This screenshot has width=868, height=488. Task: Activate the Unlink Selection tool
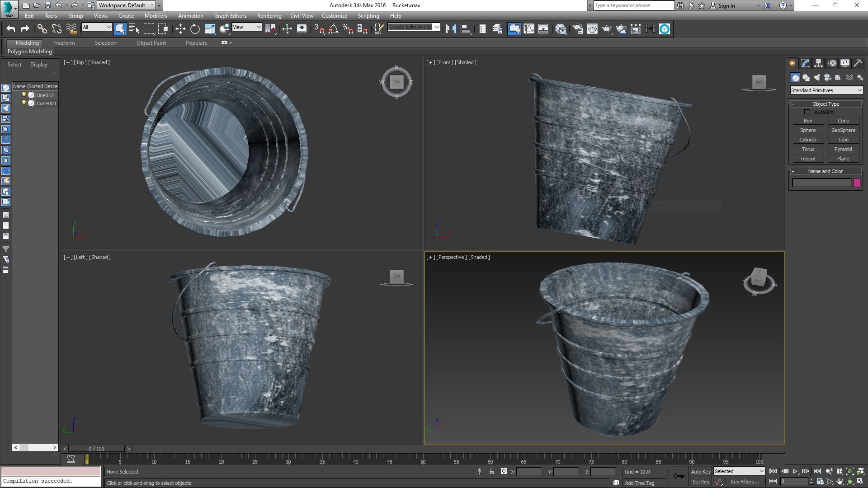pyautogui.click(x=57, y=29)
